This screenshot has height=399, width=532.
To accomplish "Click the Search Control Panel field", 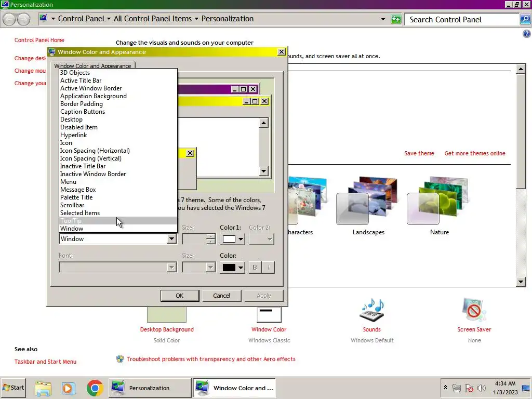I will [462, 19].
